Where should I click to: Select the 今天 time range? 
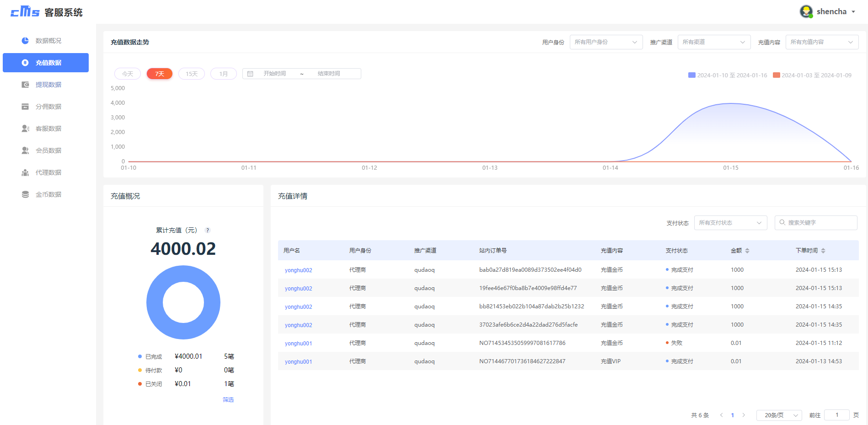pyautogui.click(x=128, y=74)
